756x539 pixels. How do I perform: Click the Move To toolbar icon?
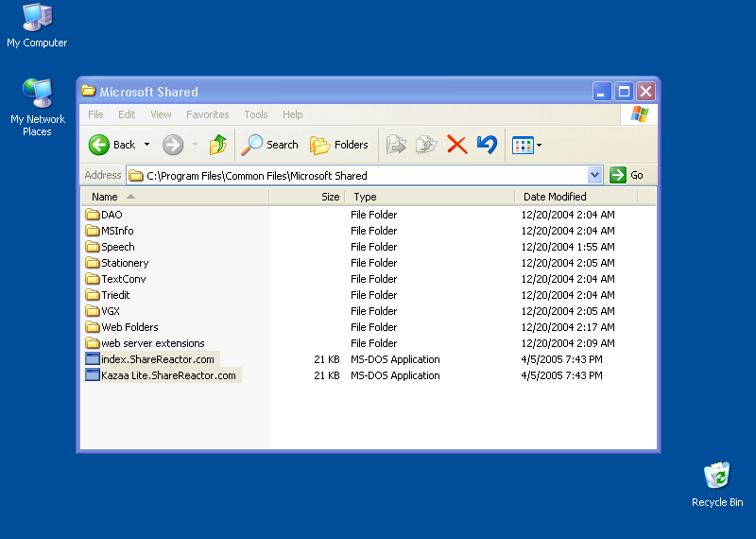[396, 145]
